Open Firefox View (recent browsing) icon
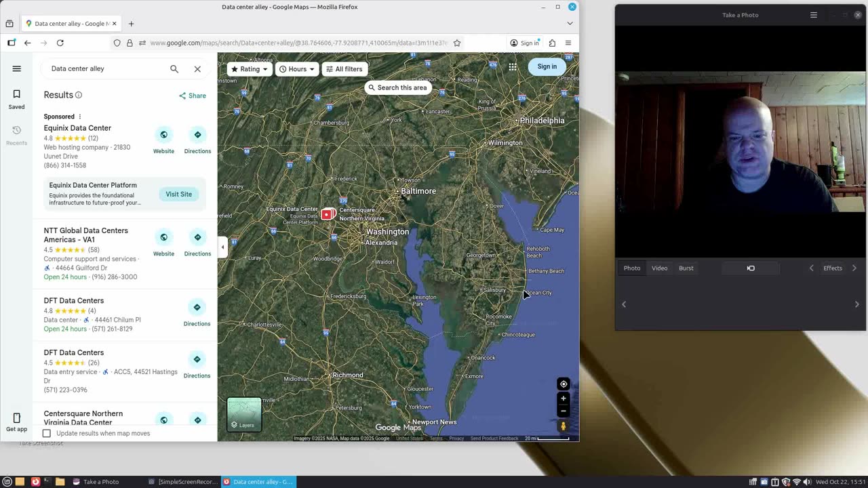868x488 pixels. click(x=9, y=24)
